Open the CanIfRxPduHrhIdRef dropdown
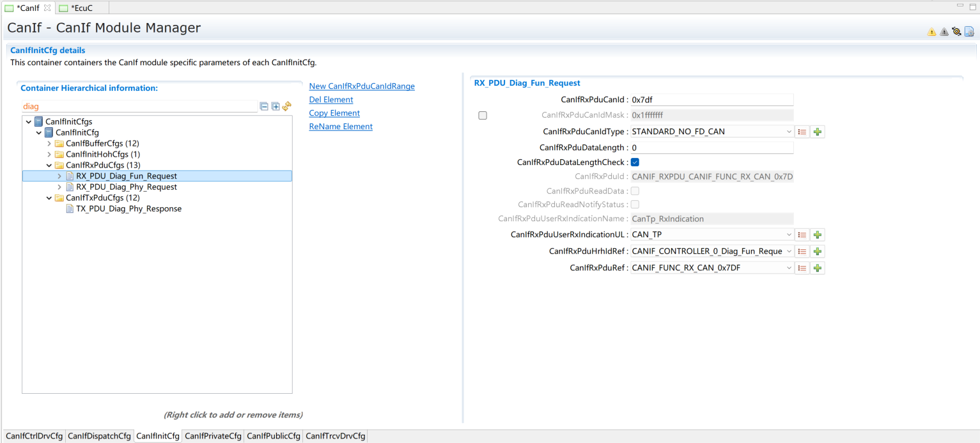 (789, 252)
